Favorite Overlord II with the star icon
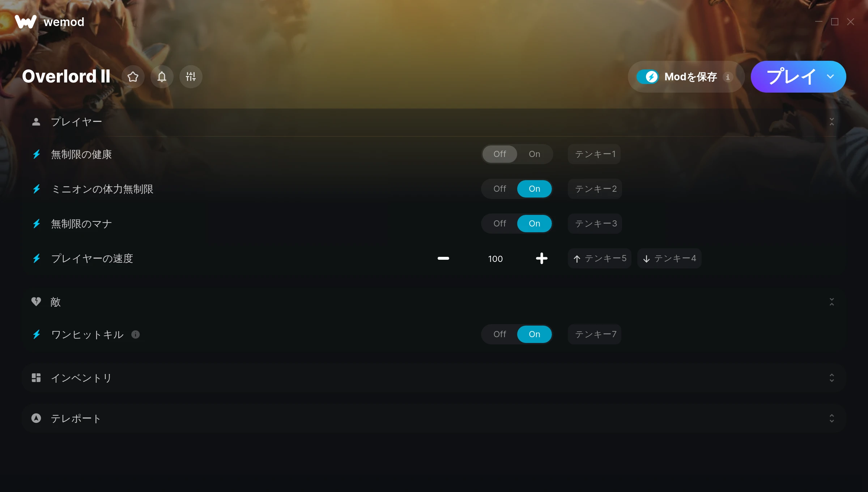 click(133, 77)
